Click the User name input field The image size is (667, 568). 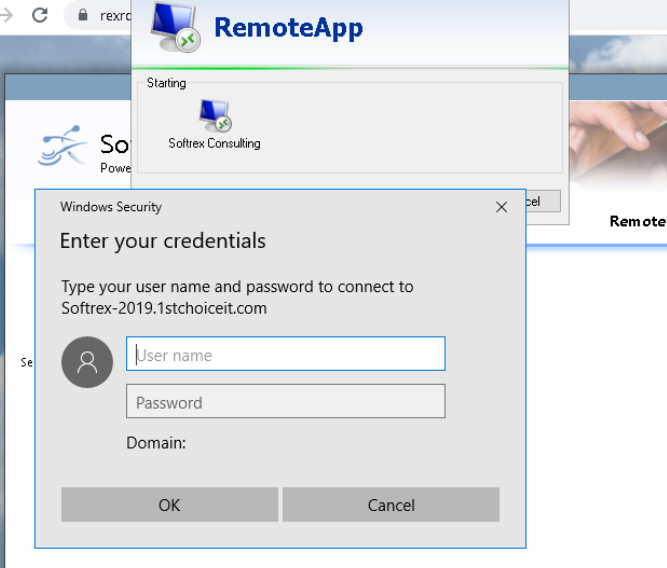[285, 354]
